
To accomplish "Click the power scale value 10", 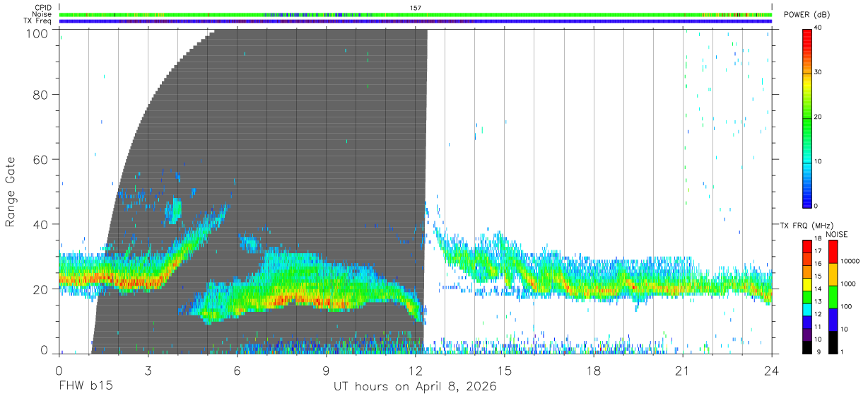I will tap(819, 162).
